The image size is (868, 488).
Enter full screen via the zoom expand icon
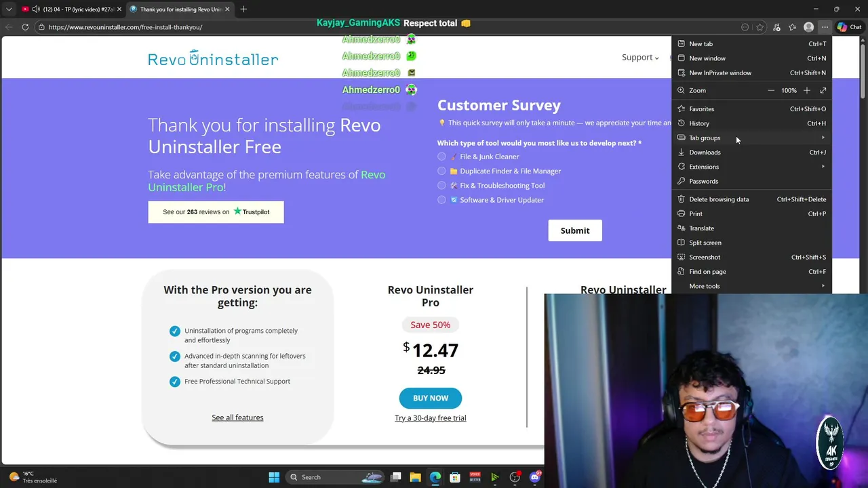(823, 90)
